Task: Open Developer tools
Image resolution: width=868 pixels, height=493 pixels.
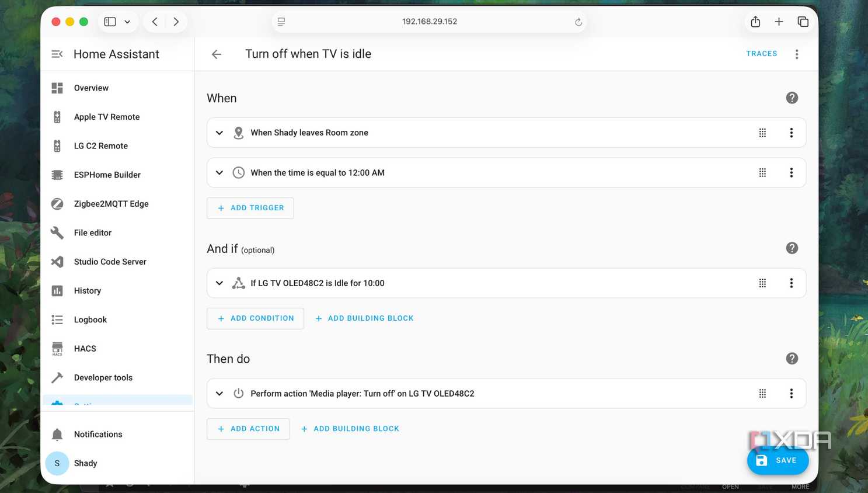Action: coord(117,377)
